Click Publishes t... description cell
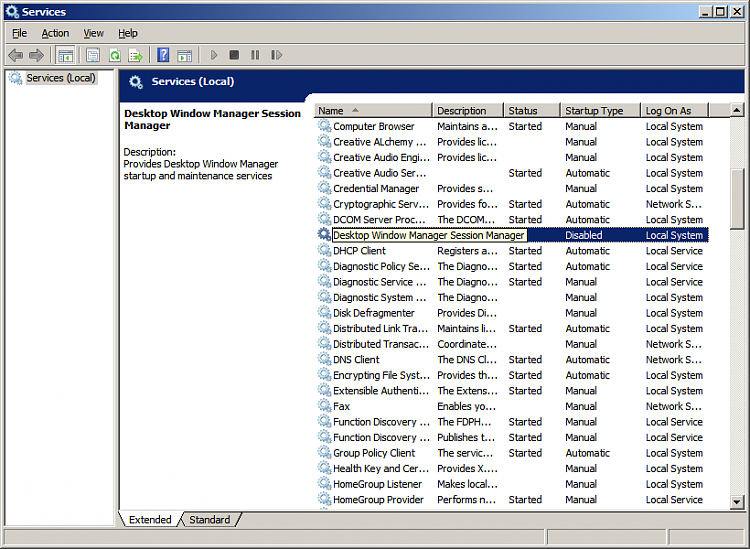 click(466, 438)
